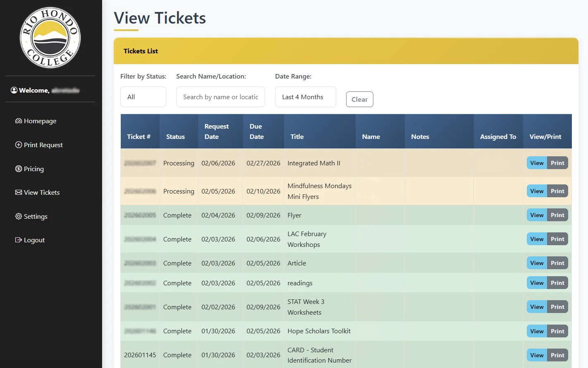Click the View Tickets envelope icon
This screenshot has width=588, height=368.
point(19,192)
